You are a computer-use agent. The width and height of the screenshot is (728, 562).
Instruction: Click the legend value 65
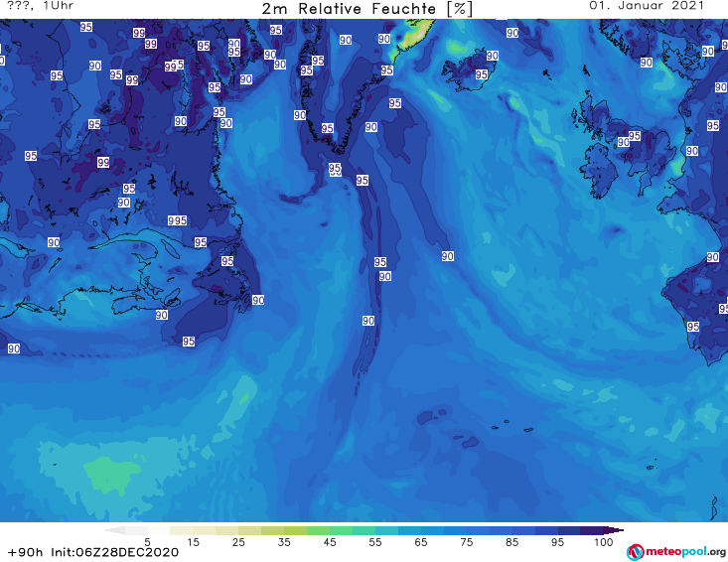click(421, 542)
